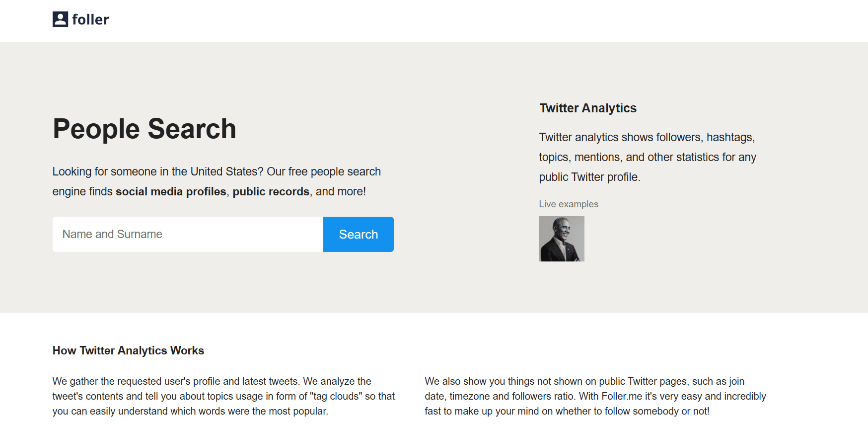Click "public Twitter profile" in analytics description
This screenshot has width=868, height=425.
[589, 177]
